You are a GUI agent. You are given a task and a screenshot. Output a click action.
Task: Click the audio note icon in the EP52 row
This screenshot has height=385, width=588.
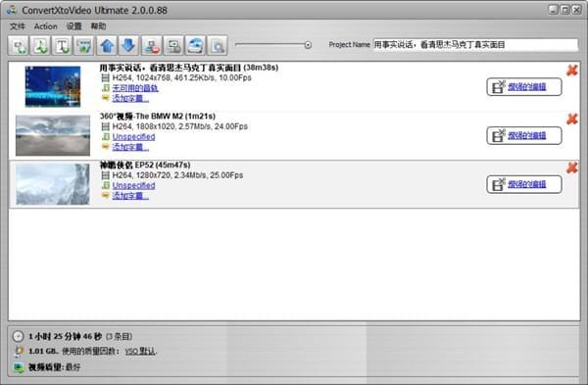click(106, 185)
